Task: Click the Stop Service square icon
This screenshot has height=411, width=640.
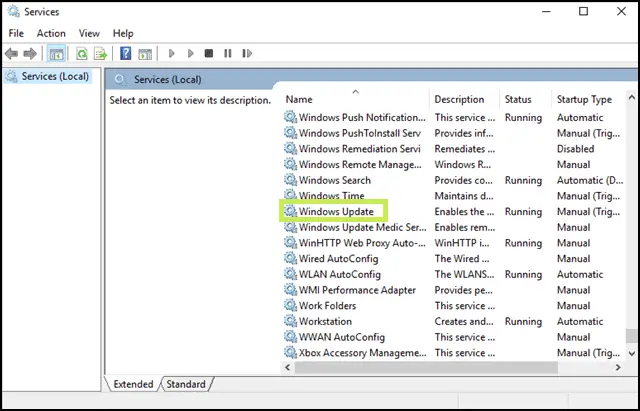Action: [x=209, y=53]
